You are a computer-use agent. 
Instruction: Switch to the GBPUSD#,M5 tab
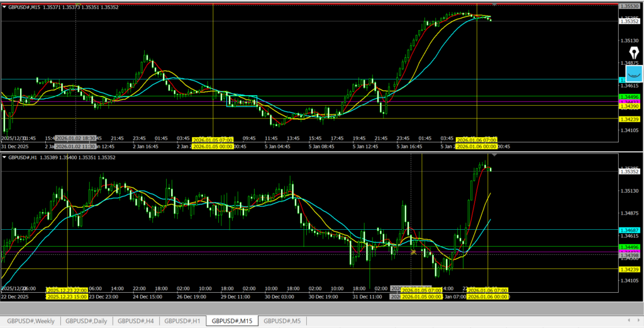tap(282, 321)
